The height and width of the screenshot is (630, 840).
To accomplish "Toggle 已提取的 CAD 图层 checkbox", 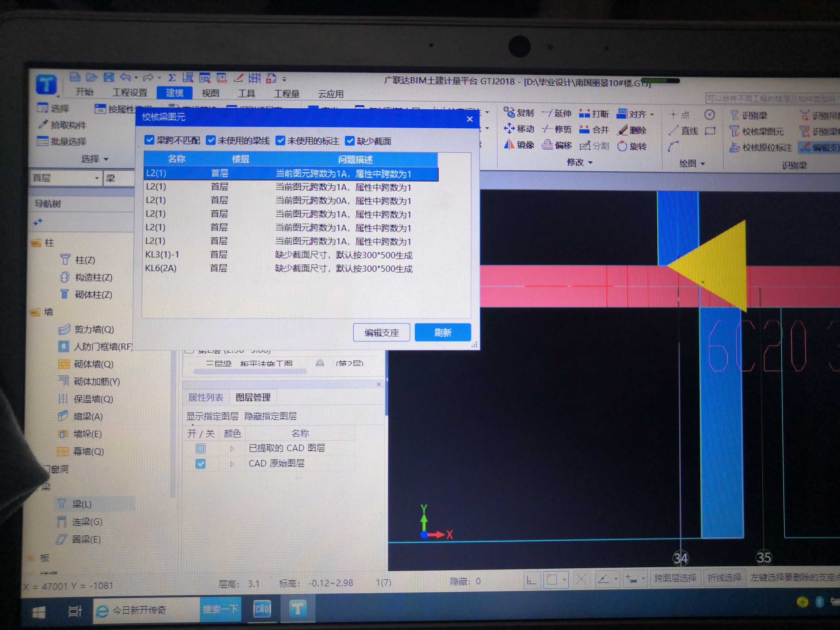I will coord(201,448).
